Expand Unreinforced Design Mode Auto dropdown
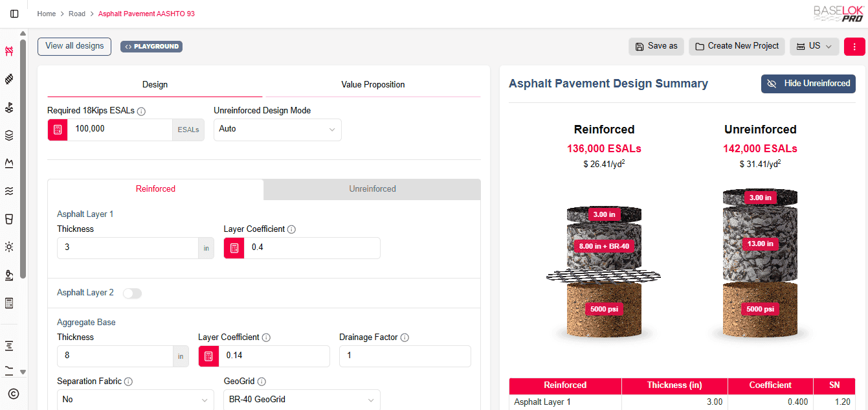The height and width of the screenshot is (410, 868). [278, 130]
